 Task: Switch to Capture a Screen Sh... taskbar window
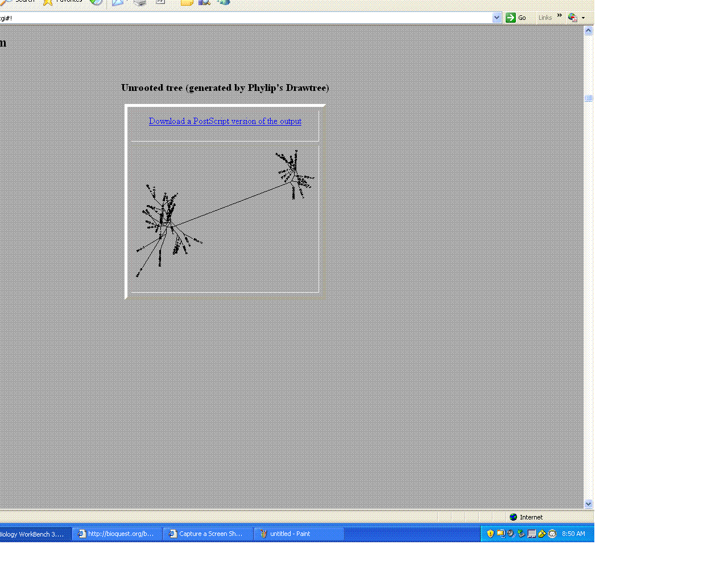tap(208, 534)
